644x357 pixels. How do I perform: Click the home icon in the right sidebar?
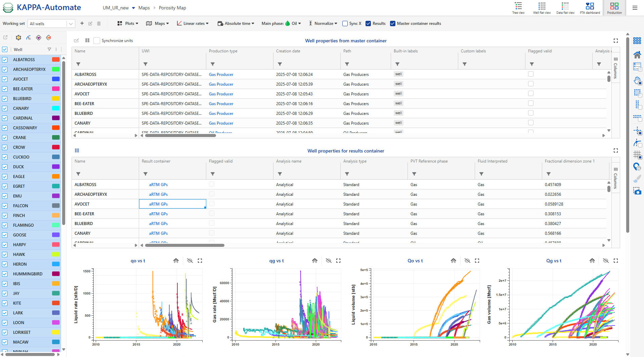point(637,54)
